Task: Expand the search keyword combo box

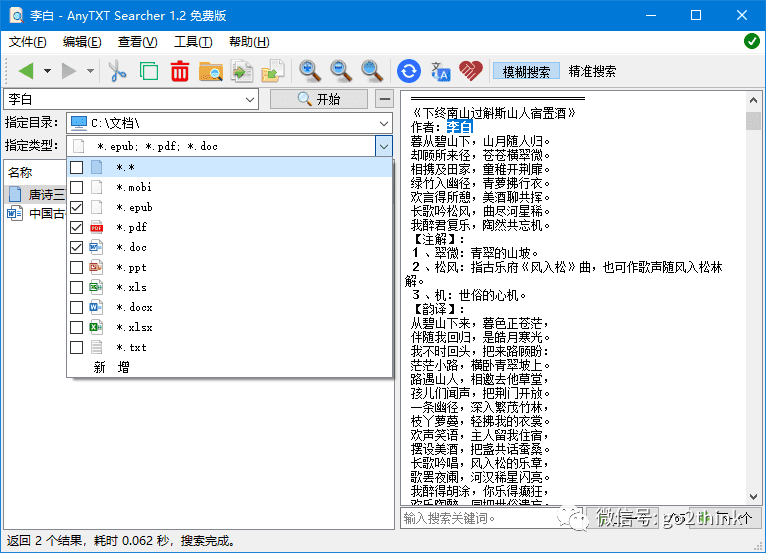Action: pos(250,100)
